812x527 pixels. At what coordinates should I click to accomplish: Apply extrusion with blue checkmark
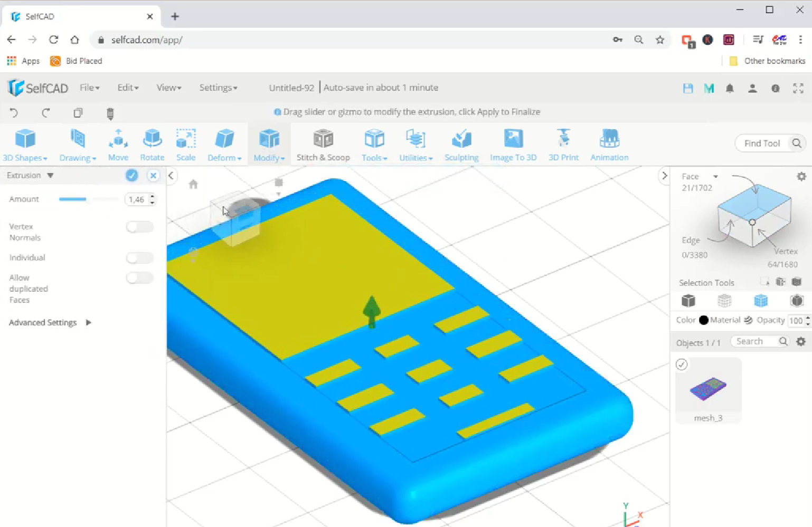pyautogui.click(x=132, y=176)
